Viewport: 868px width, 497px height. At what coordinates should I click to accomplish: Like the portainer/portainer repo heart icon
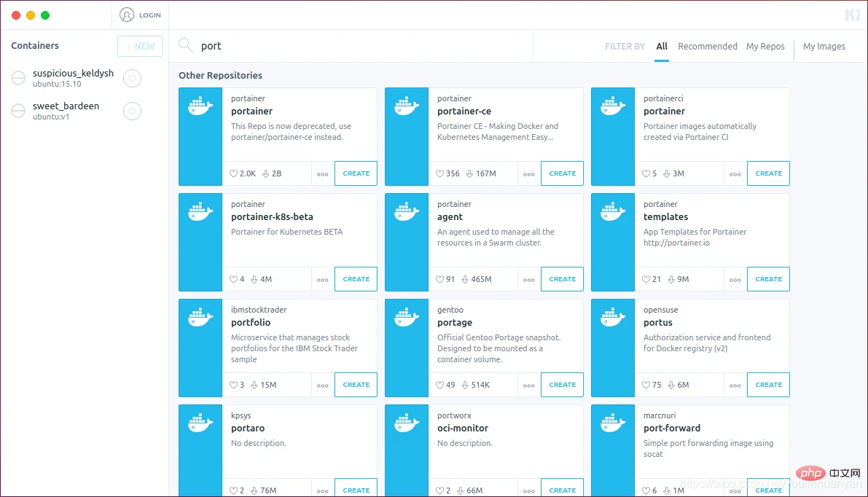point(234,173)
